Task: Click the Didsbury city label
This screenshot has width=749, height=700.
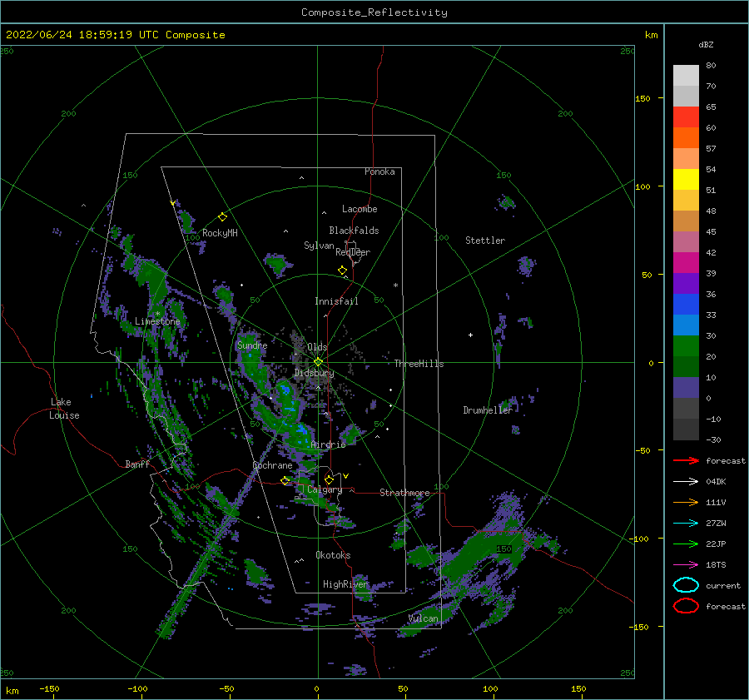Action: click(x=315, y=373)
